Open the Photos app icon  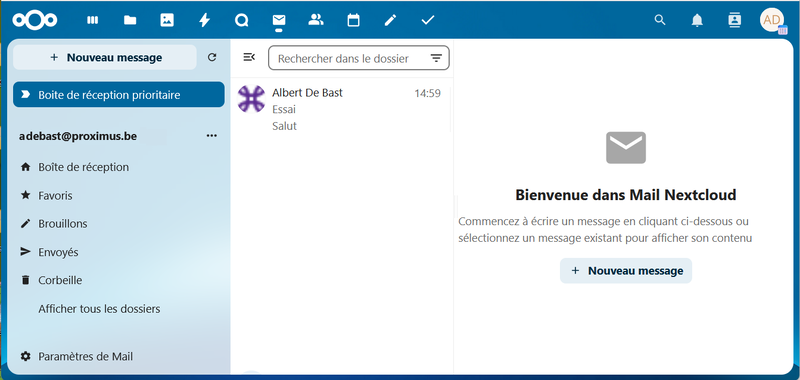pyautogui.click(x=167, y=20)
